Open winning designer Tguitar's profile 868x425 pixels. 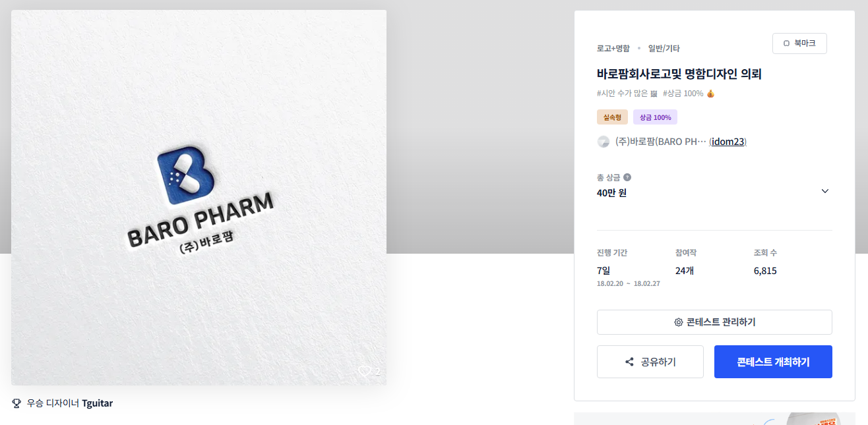98,403
